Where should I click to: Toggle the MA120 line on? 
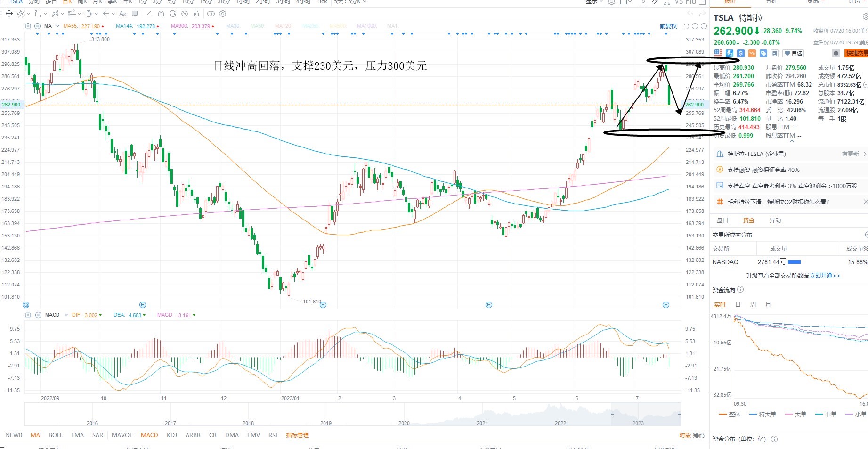[283, 26]
